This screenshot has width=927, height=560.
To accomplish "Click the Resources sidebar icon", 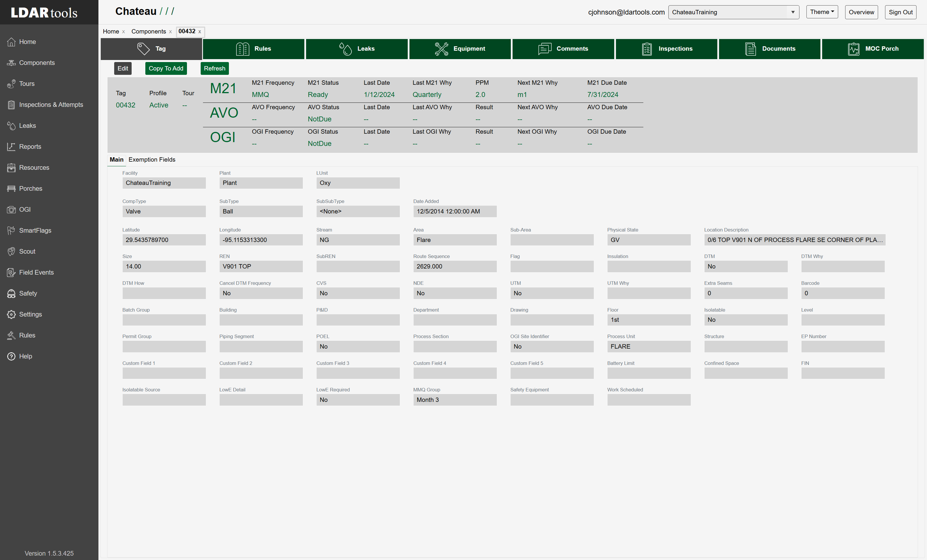I will pyautogui.click(x=11, y=168).
